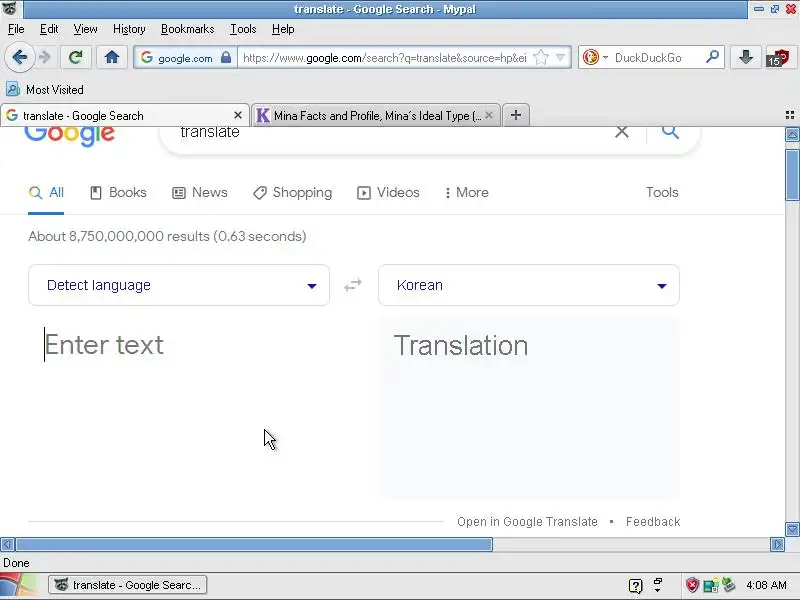Select the translate - Google Search tab
Image resolution: width=800 pixels, height=600 pixels.
click(x=125, y=115)
